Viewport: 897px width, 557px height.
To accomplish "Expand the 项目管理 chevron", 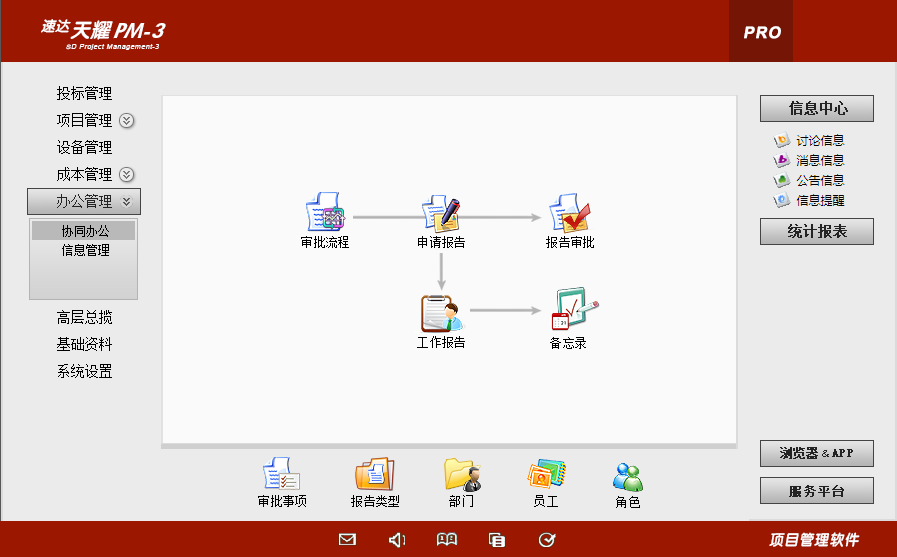I will (127, 121).
